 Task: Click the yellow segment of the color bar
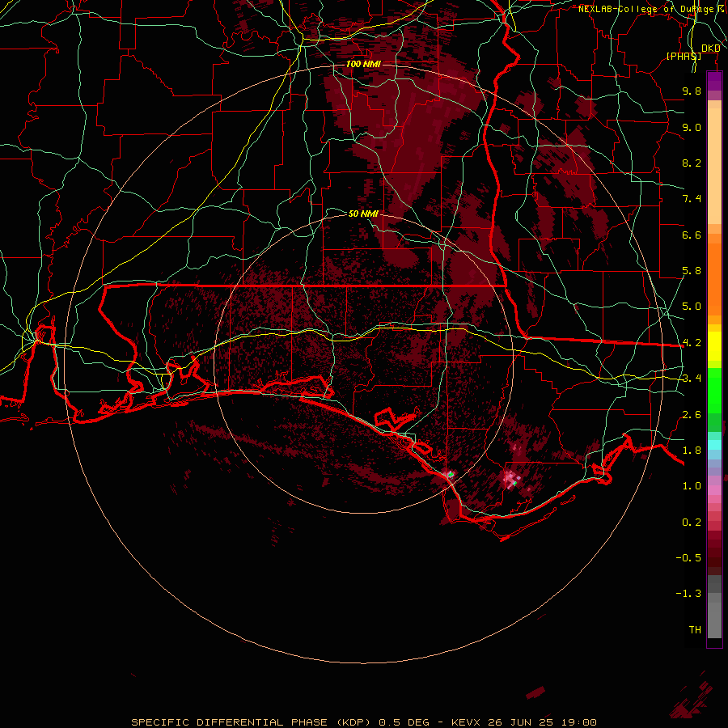point(714,346)
